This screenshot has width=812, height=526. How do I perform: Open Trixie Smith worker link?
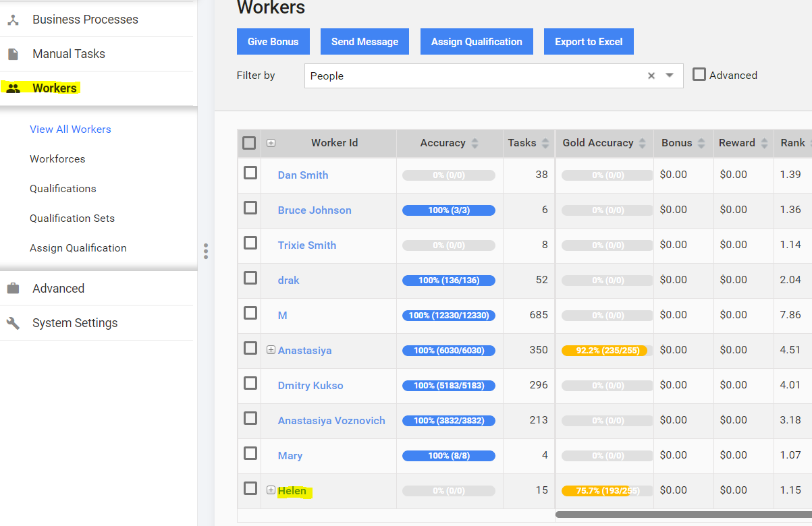point(307,245)
